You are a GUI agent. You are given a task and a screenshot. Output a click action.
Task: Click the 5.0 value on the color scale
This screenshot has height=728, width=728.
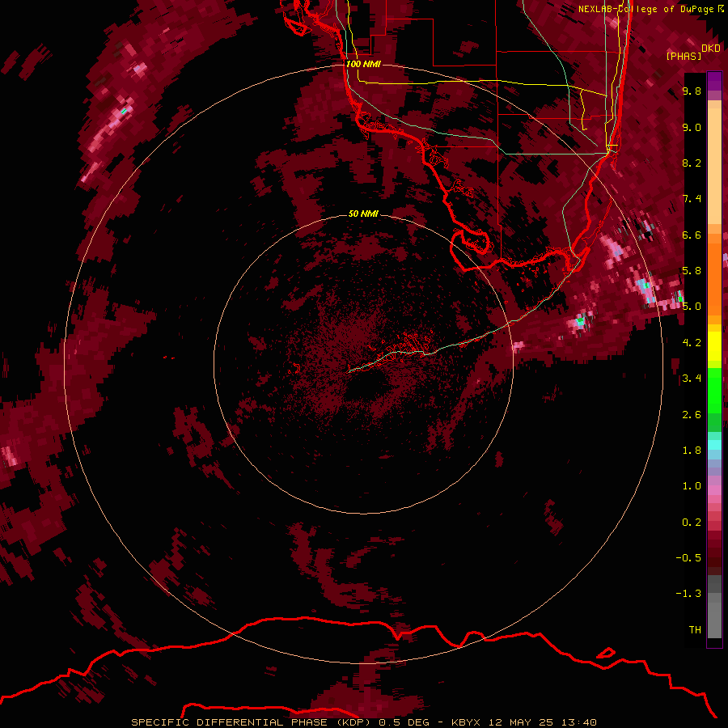click(x=692, y=307)
